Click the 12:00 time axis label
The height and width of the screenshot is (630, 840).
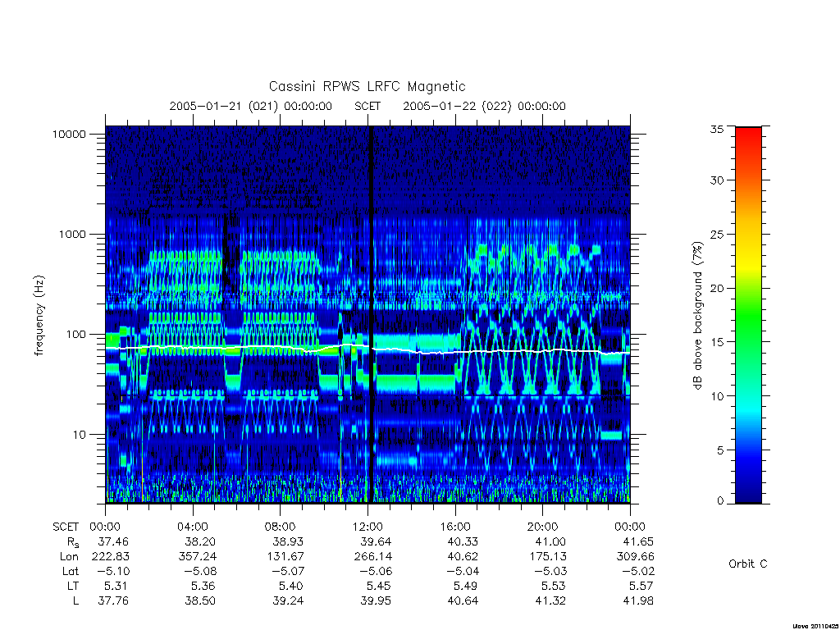[x=367, y=527]
